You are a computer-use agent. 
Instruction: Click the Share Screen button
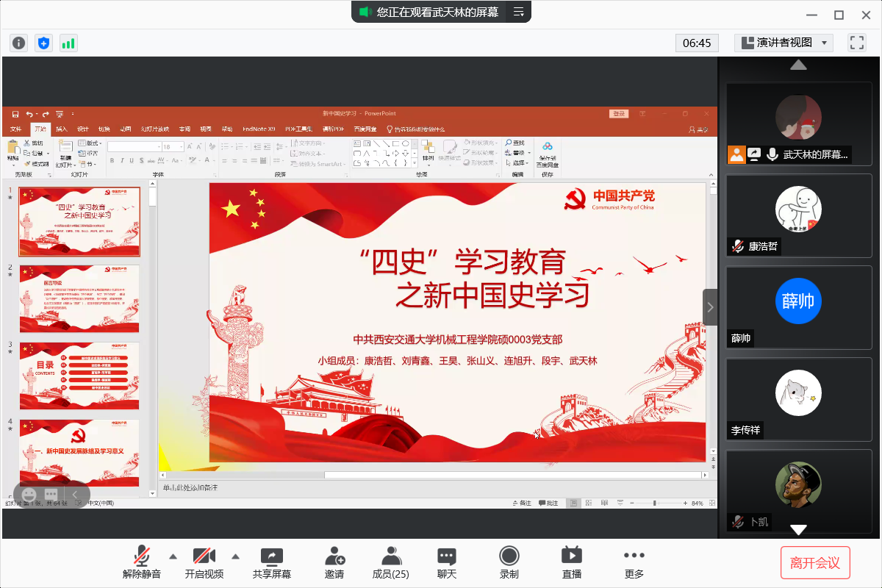click(272, 562)
